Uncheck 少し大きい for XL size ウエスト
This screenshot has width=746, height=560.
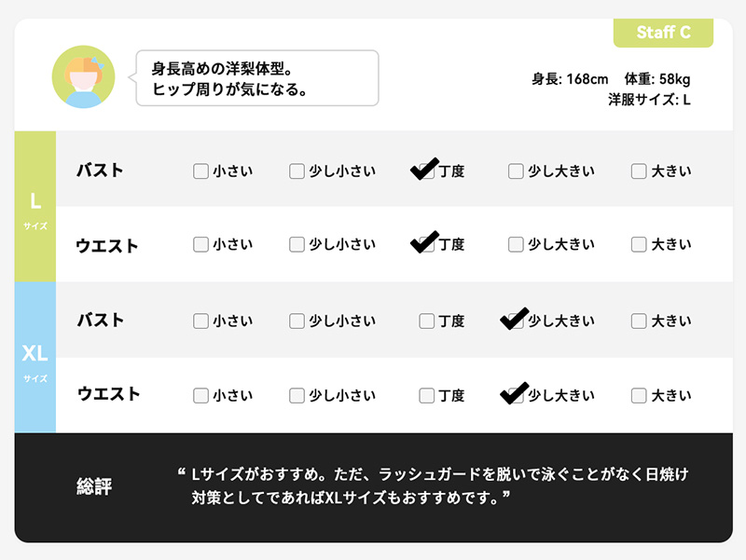[516, 394]
